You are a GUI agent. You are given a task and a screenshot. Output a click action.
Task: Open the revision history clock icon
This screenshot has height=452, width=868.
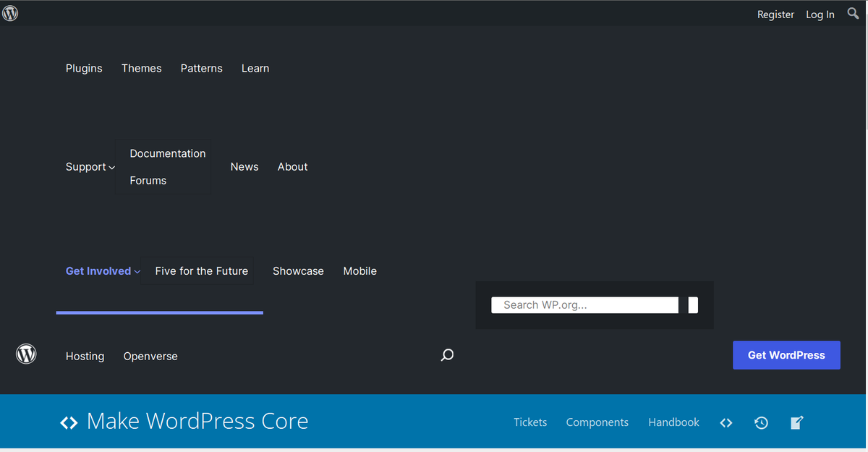pos(761,422)
